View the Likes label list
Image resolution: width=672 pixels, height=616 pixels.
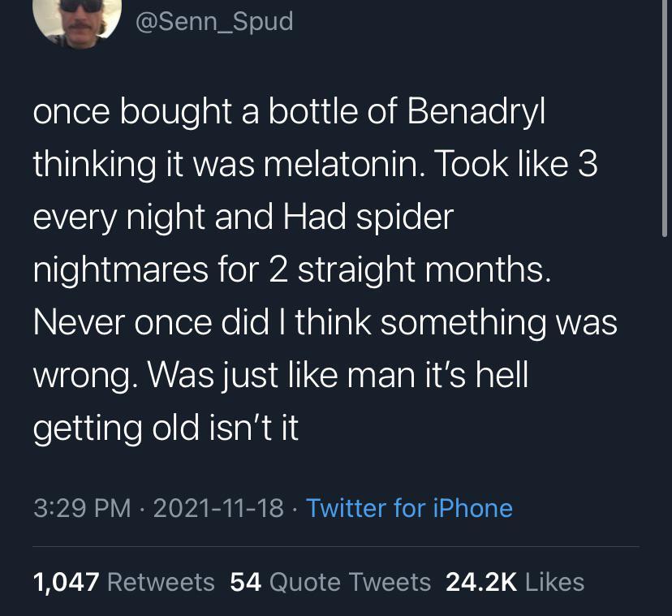tap(554, 582)
